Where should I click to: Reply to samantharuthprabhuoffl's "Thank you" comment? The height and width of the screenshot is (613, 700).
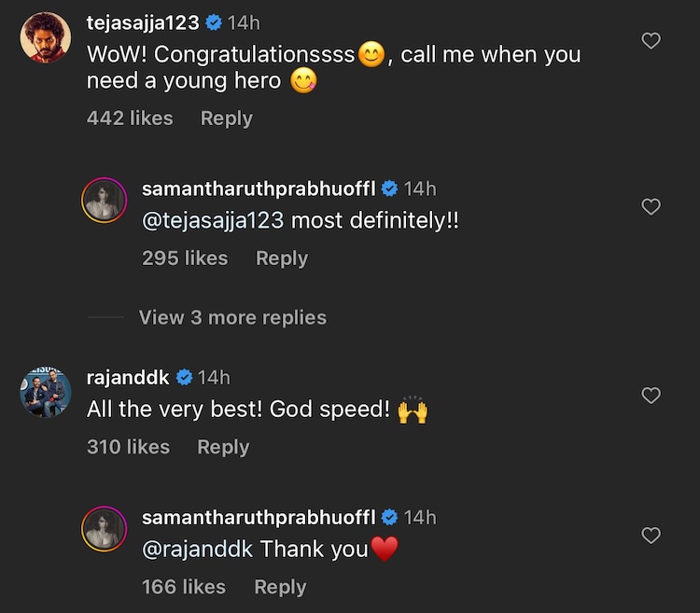click(280, 587)
